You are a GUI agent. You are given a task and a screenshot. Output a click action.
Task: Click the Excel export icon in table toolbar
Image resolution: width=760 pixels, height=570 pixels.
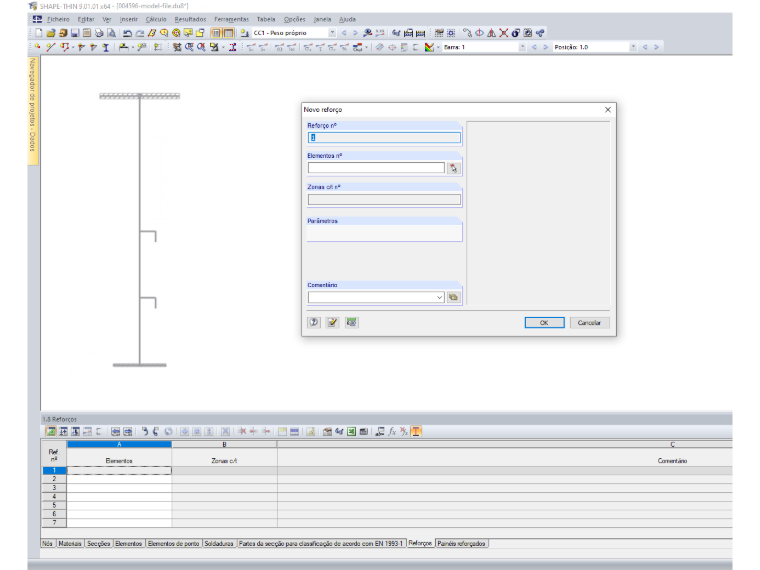pyautogui.click(x=351, y=431)
